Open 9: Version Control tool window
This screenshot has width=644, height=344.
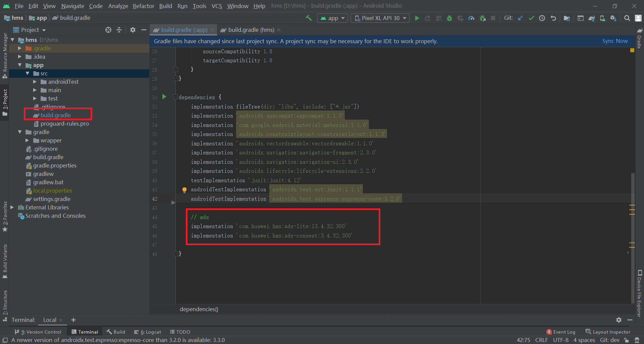coord(38,332)
